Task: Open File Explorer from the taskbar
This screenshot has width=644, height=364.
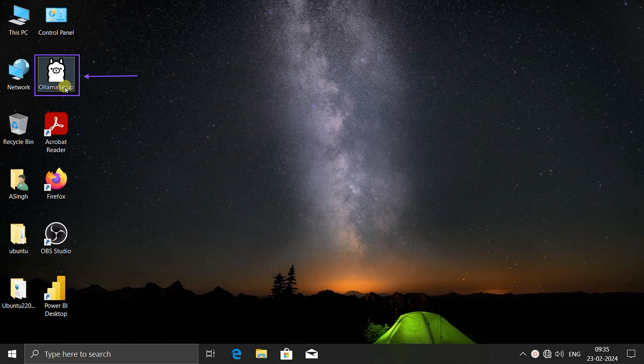Action: tap(261, 354)
